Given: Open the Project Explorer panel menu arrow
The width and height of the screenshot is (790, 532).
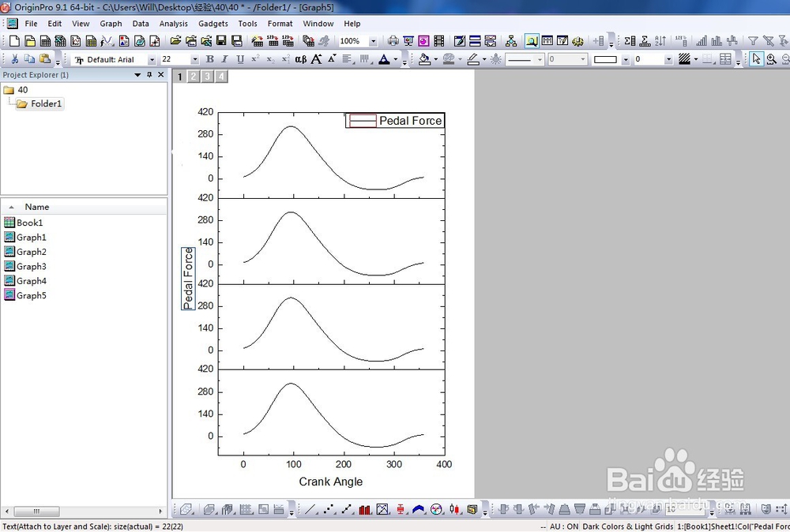Looking at the screenshot, I should pyautogui.click(x=137, y=74).
